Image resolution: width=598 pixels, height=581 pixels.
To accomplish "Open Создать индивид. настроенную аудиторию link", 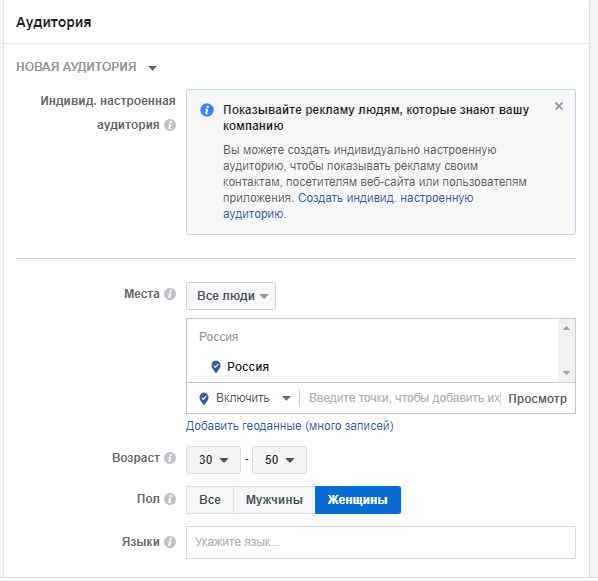I will tap(348, 206).
